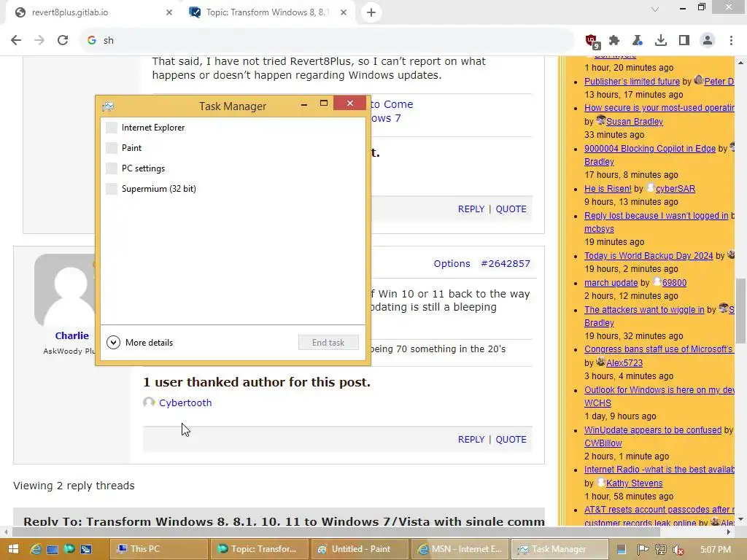Open the muted volume tray icon

(678, 550)
